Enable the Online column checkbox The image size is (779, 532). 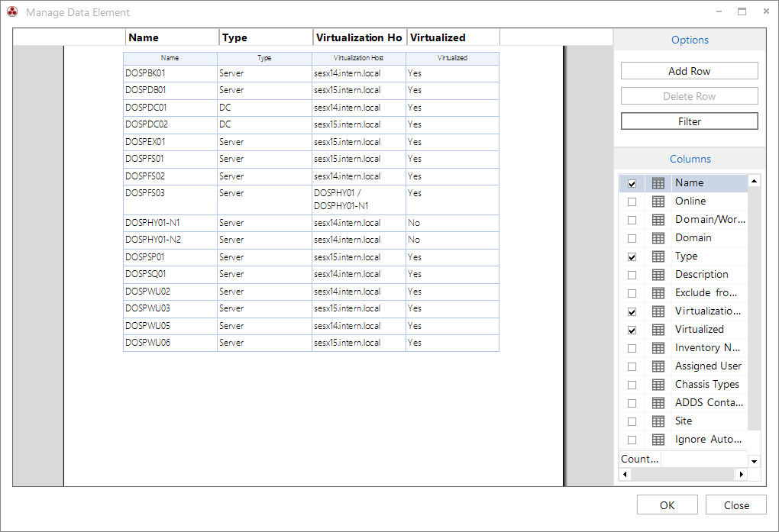(632, 202)
